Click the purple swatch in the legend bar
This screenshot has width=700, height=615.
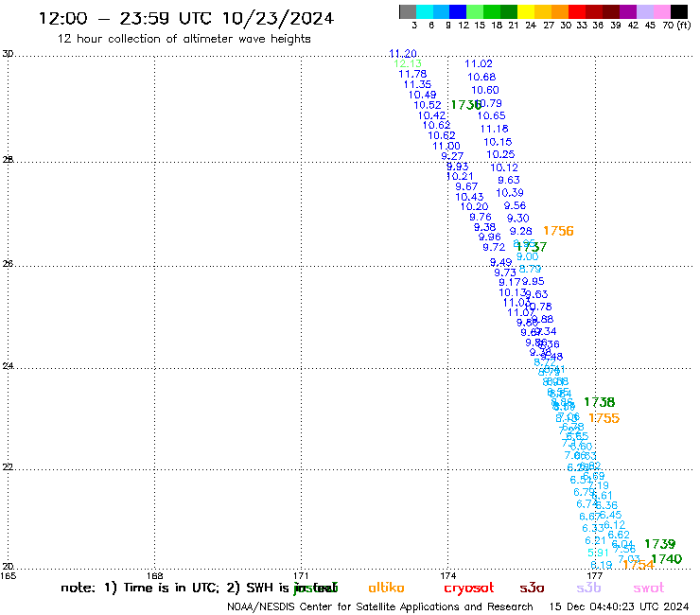click(x=627, y=11)
